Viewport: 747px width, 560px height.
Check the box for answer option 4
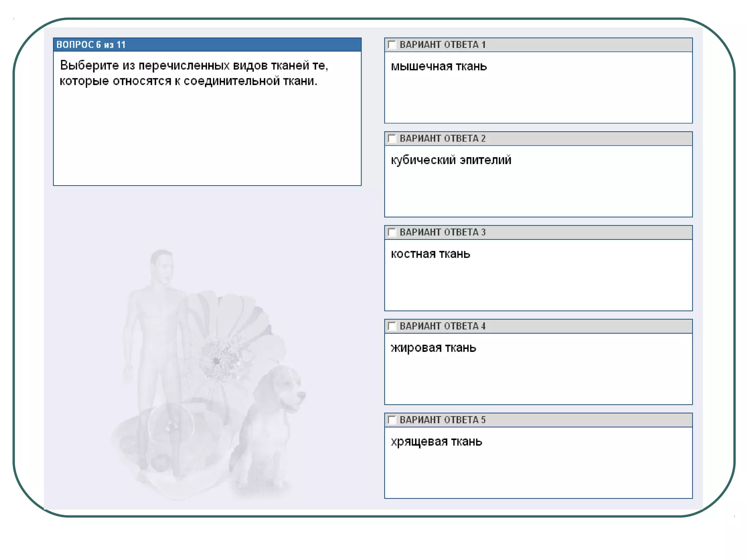coord(392,326)
